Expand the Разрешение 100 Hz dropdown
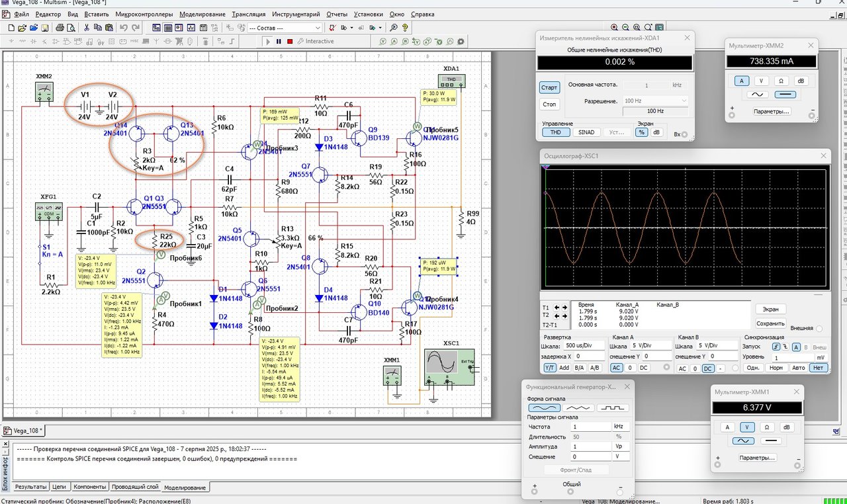Screen dimensions: 847x504 [684, 101]
